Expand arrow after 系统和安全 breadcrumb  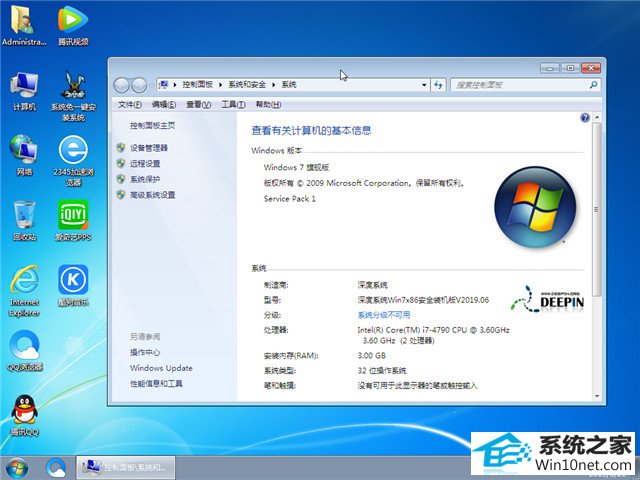(x=274, y=85)
